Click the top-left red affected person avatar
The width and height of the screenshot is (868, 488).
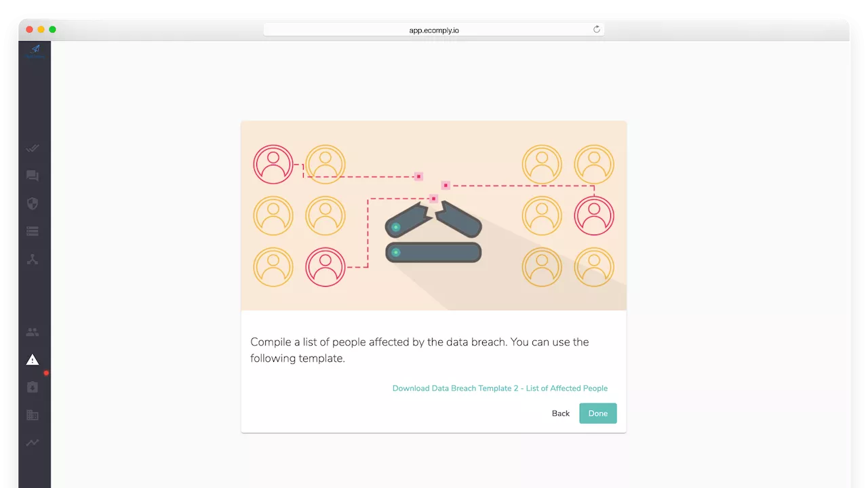[x=273, y=164]
